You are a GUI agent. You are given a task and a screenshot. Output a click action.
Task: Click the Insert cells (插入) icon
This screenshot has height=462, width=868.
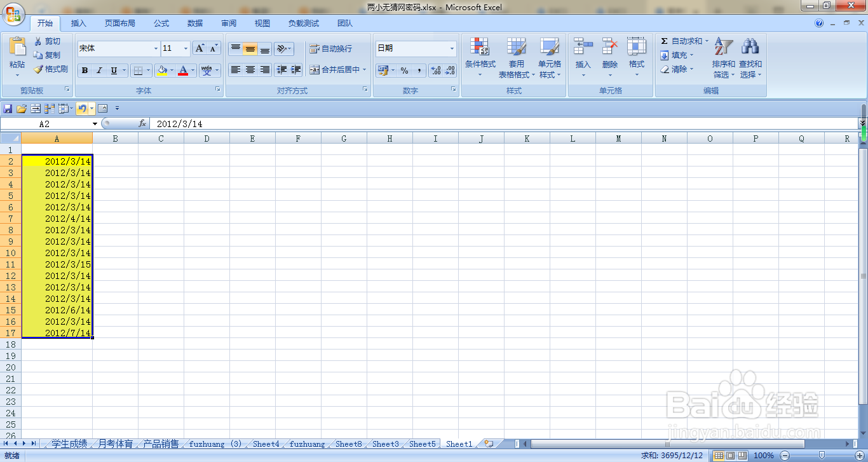coord(583,46)
